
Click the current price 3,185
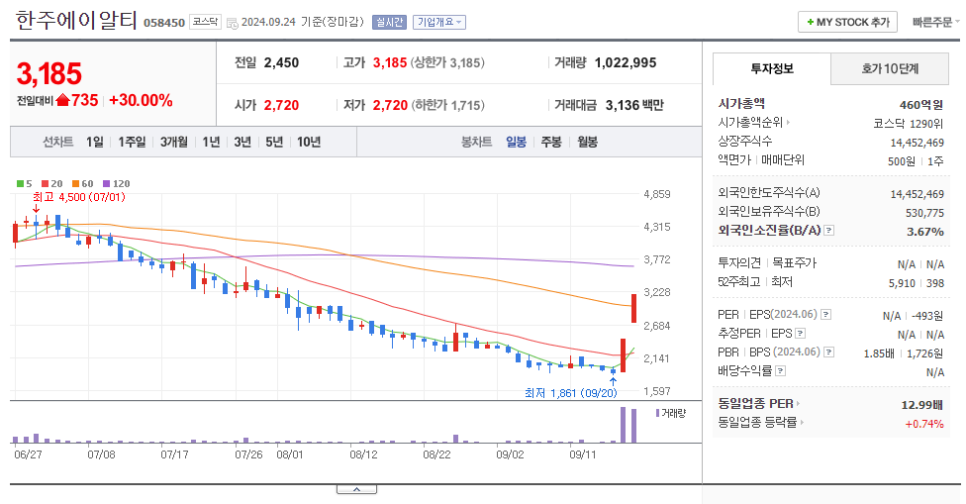pos(49,74)
